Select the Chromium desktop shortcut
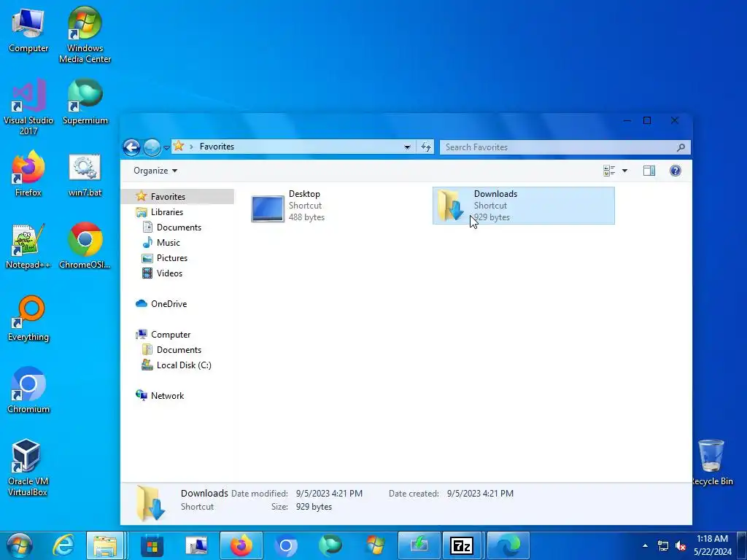The width and height of the screenshot is (747, 560). pos(28,389)
